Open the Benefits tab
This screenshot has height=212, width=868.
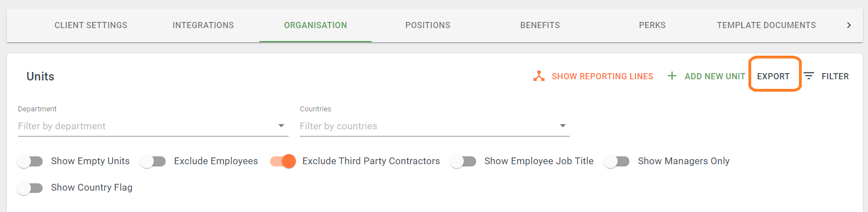[540, 25]
